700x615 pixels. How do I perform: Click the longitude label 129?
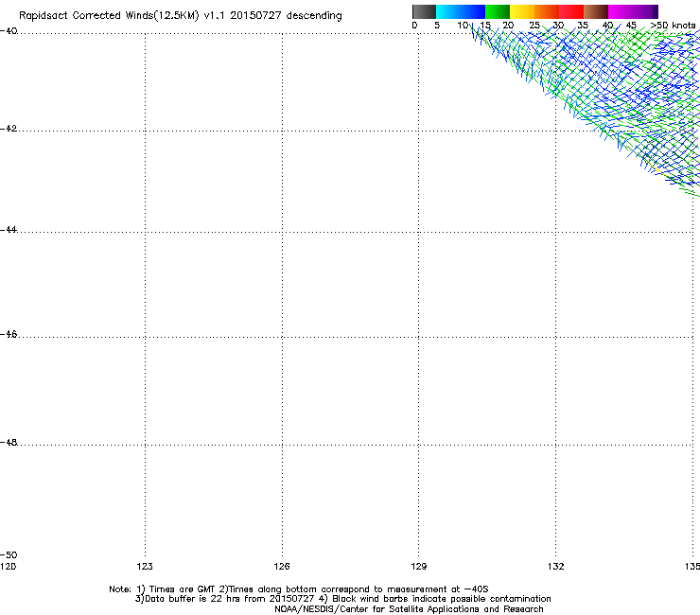click(419, 567)
